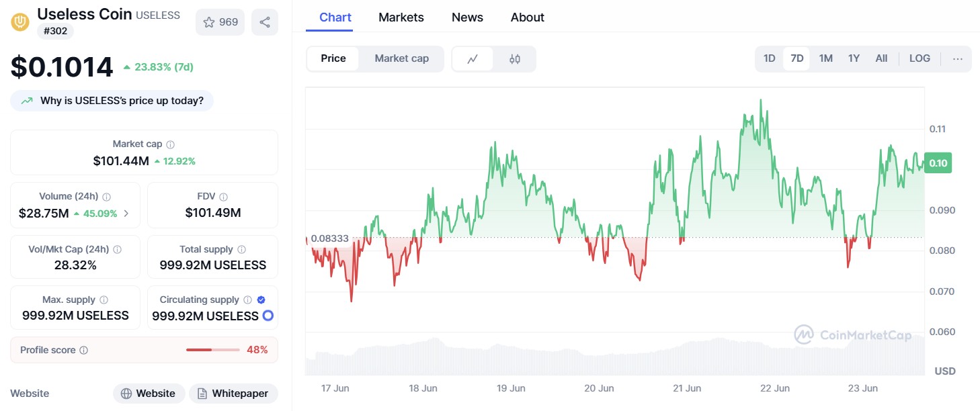The width and height of the screenshot is (980, 411).
Task: Open the more chart options menu
Action: click(958, 58)
